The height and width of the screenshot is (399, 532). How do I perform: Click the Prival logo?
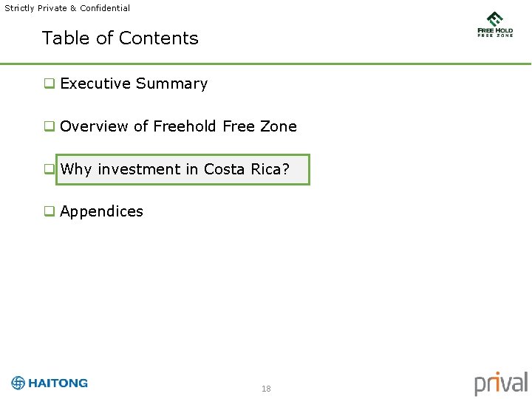pyautogui.click(x=501, y=383)
